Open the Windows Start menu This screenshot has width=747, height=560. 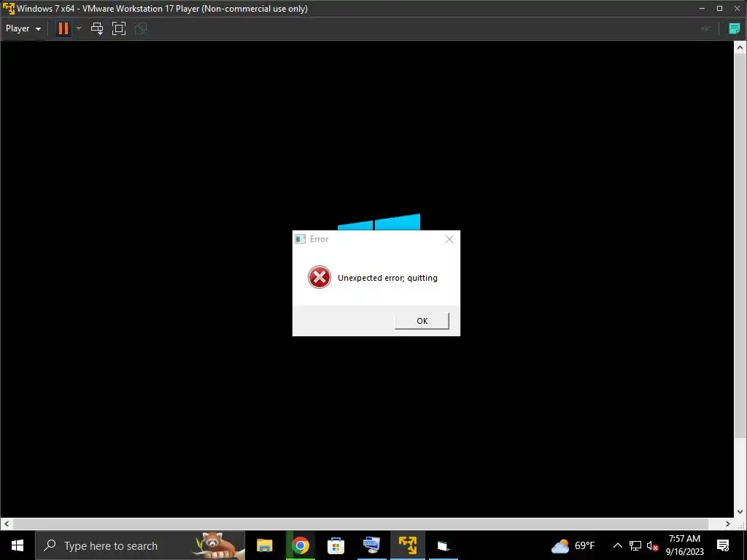(18, 545)
